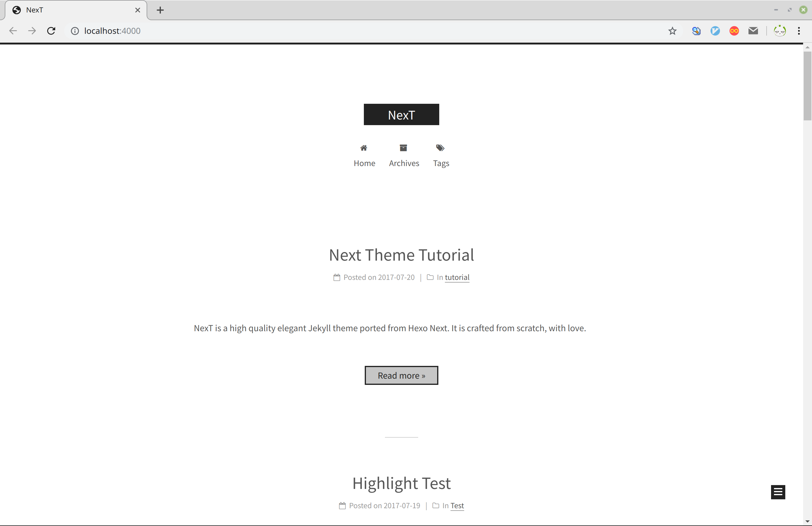Open the tutorial category link
812x526 pixels.
[457, 277]
